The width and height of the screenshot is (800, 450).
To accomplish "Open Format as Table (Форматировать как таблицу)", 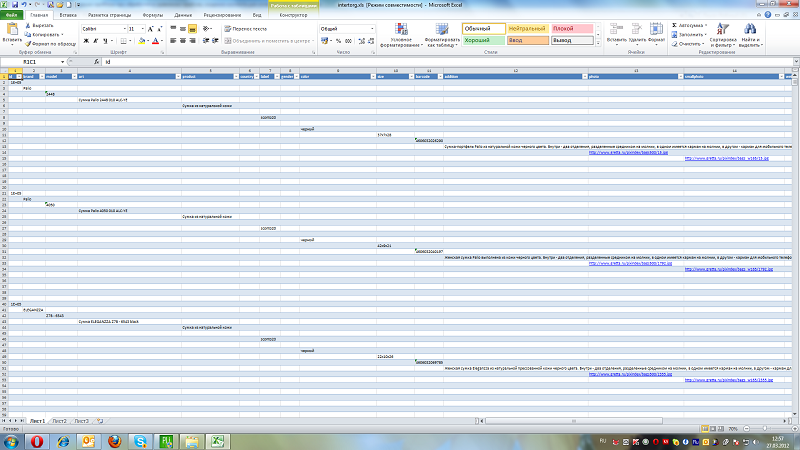I will [x=442, y=35].
